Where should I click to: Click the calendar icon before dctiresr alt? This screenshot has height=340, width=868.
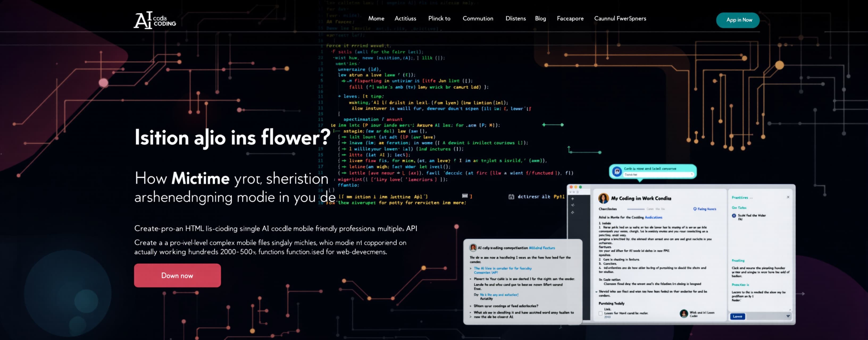[x=511, y=197]
